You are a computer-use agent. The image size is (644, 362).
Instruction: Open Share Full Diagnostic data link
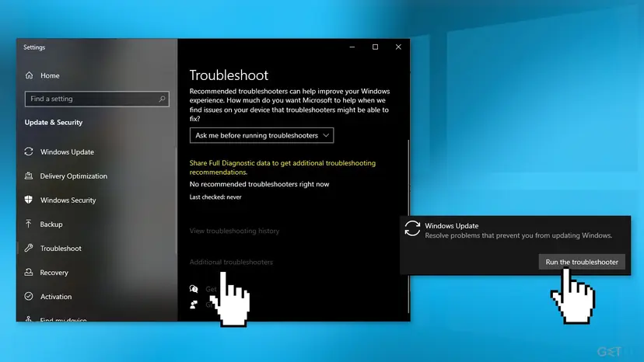click(x=282, y=168)
